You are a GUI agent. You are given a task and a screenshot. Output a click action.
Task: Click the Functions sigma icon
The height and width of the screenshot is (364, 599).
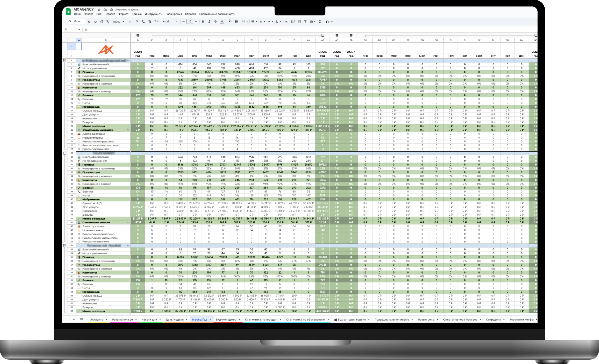click(320, 22)
